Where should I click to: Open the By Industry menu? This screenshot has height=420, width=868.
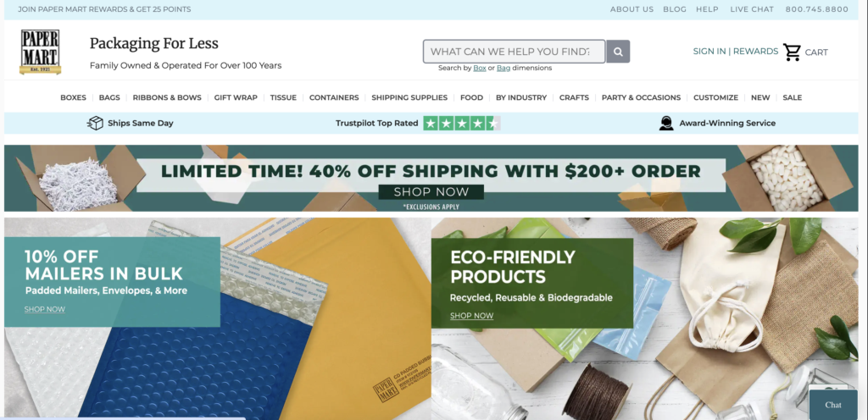(x=521, y=97)
